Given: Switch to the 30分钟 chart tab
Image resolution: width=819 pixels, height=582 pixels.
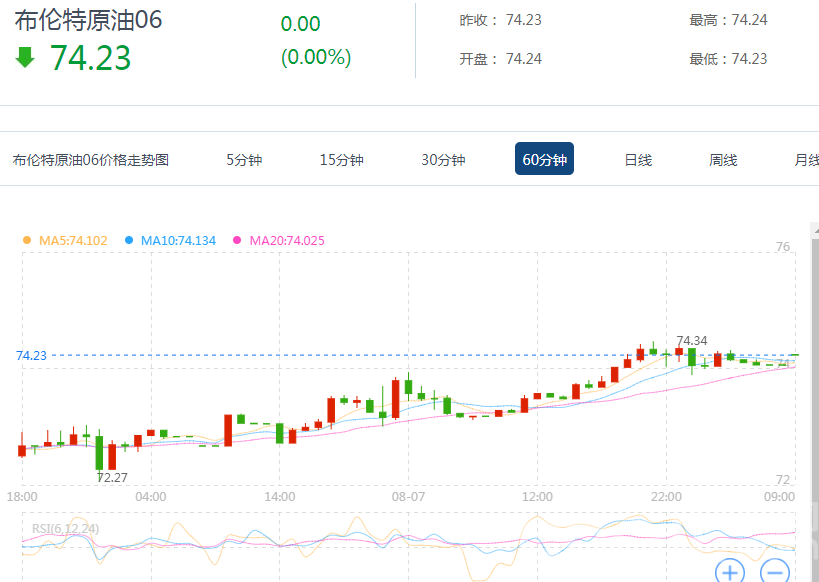Looking at the screenshot, I should (x=443, y=159).
